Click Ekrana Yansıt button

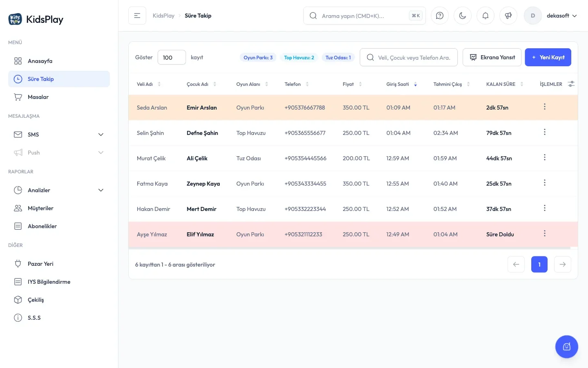click(492, 57)
